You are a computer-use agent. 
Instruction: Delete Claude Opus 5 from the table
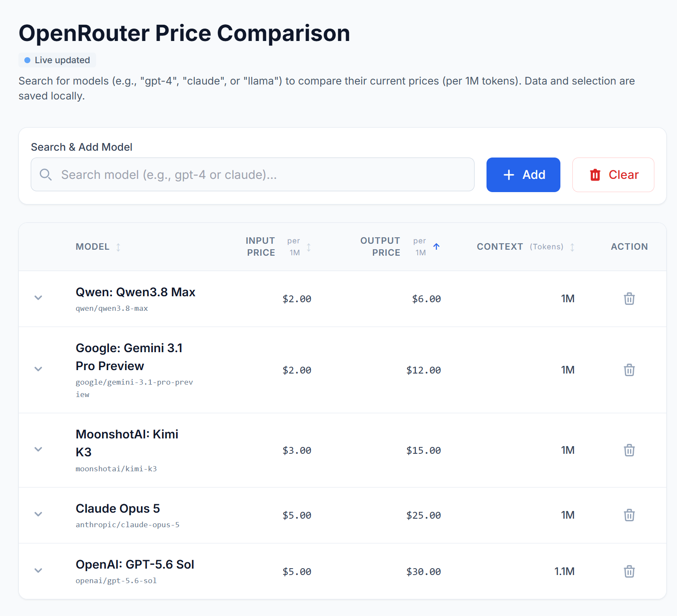pyautogui.click(x=629, y=515)
